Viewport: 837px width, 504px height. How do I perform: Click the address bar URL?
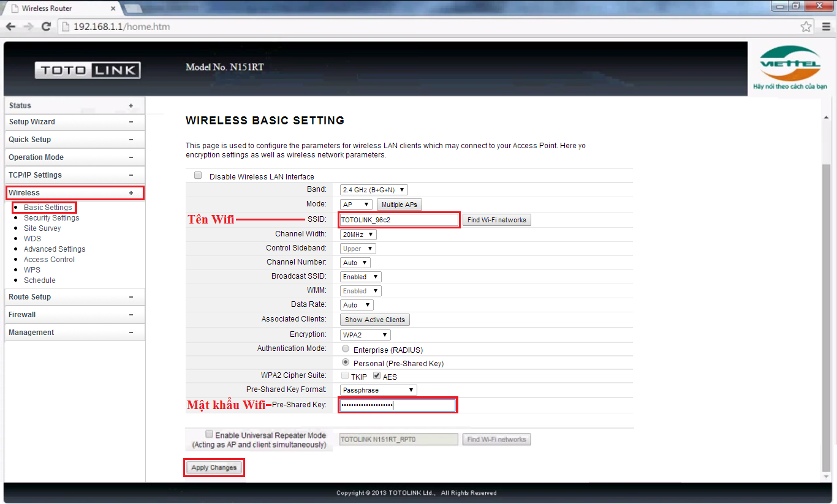[121, 27]
